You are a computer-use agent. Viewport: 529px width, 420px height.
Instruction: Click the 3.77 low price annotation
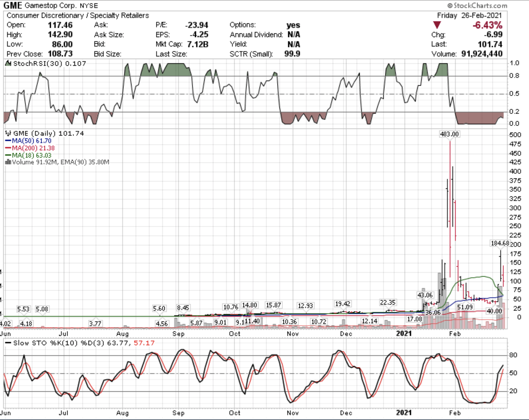[x=95, y=323]
